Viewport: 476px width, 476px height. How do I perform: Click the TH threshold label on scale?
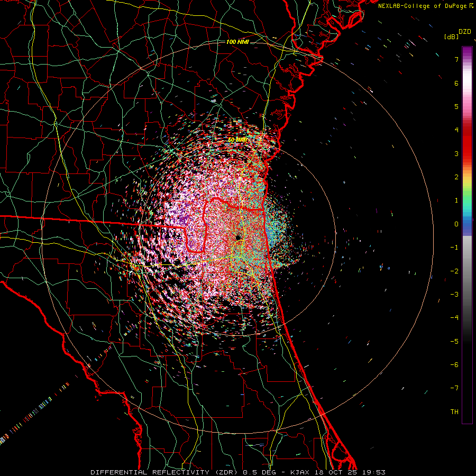click(454, 412)
